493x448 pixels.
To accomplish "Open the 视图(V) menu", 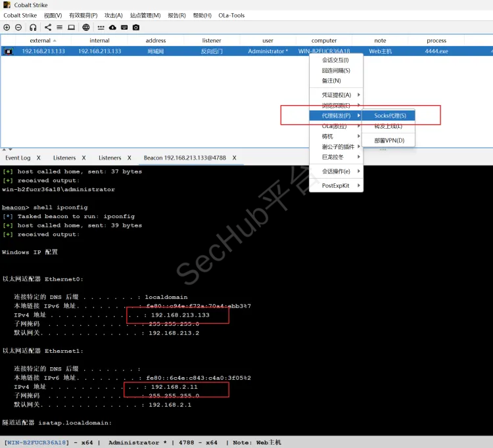I will pos(53,15).
